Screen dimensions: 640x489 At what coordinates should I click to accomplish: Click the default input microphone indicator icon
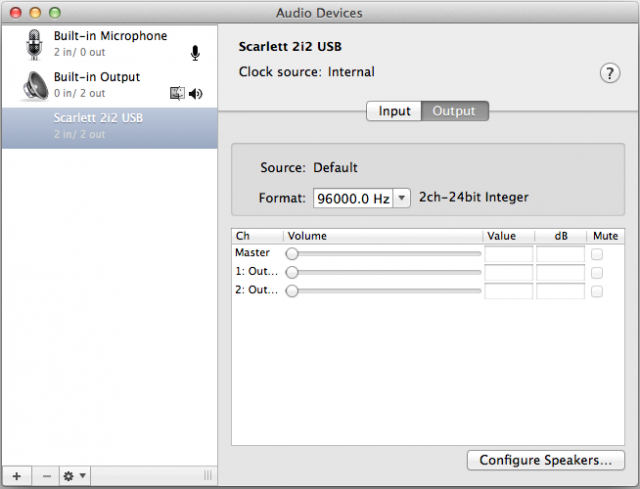pyautogui.click(x=196, y=53)
